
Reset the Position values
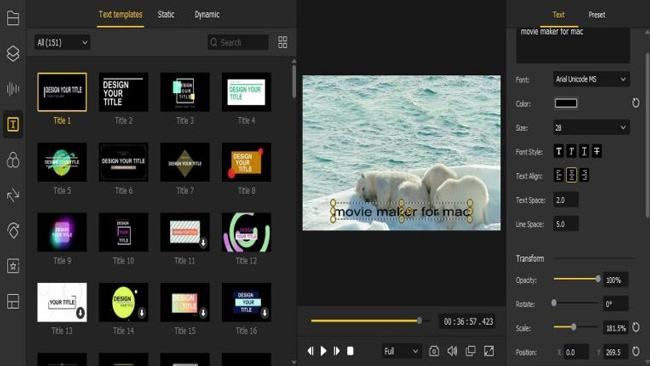635,351
